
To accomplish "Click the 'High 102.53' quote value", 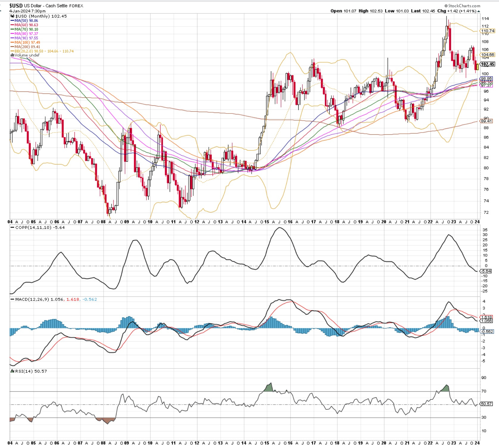I will click(x=370, y=11).
